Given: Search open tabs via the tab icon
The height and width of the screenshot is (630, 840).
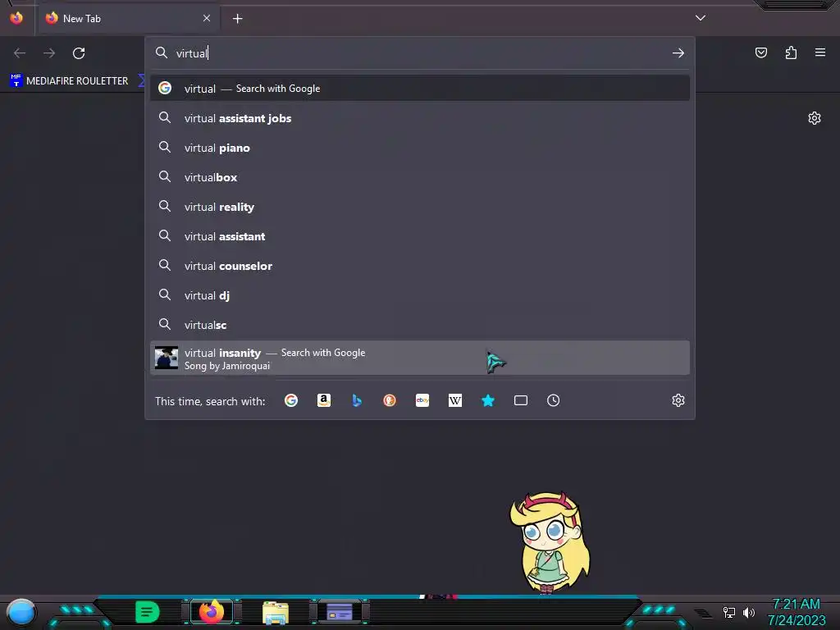Looking at the screenshot, I should [521, 400].
